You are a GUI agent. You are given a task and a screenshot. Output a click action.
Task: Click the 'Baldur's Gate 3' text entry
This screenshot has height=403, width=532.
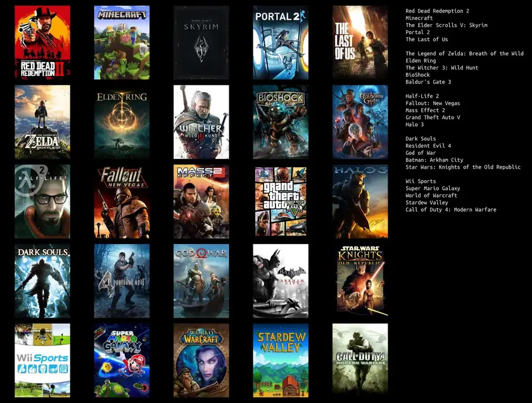(428, 82)
